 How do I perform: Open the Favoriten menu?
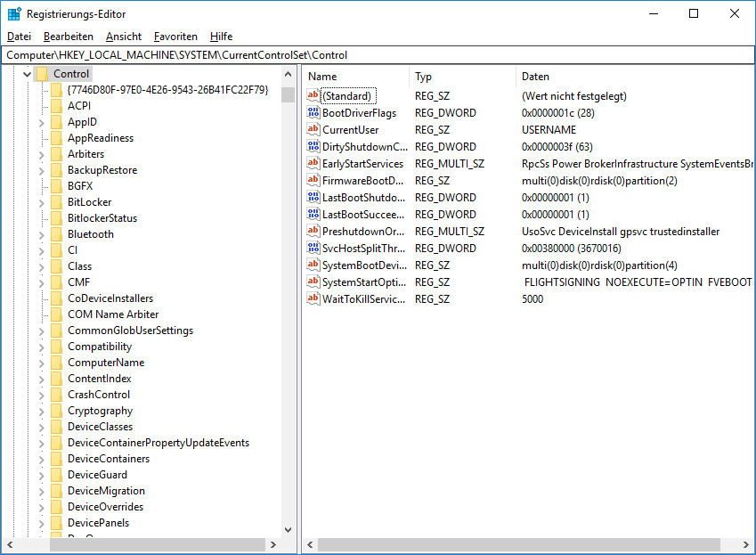tap(175, 37)
